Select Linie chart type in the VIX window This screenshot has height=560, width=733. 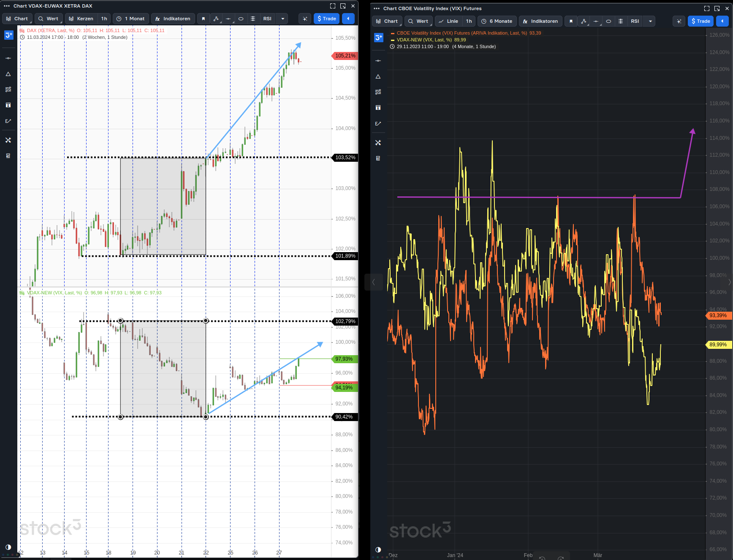pyautogui.click(x=448, y=21)
